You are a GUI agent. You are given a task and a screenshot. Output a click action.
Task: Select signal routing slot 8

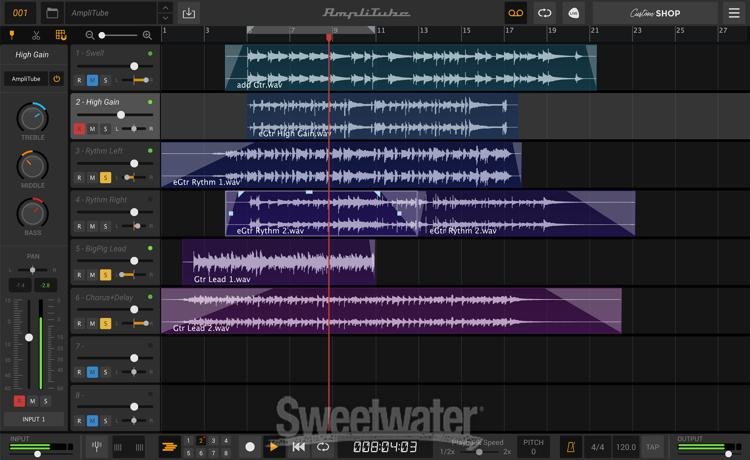click(x=226, y=452)
